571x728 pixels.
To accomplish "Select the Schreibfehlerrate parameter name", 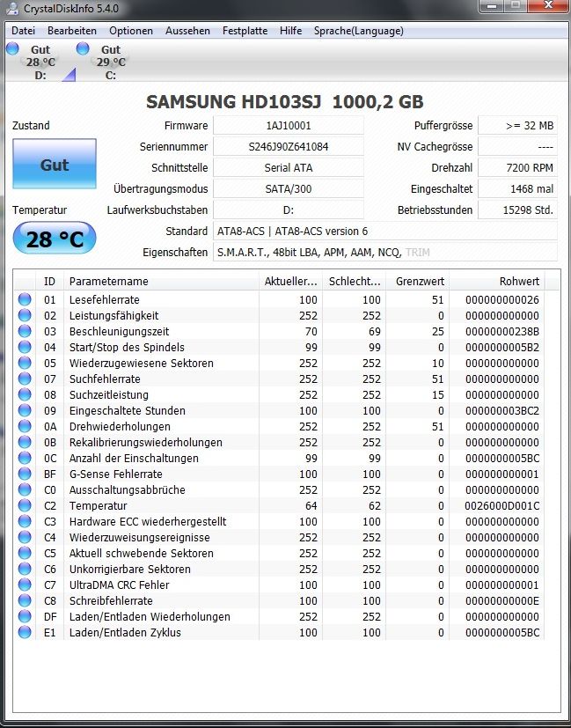I will [111, 600].
